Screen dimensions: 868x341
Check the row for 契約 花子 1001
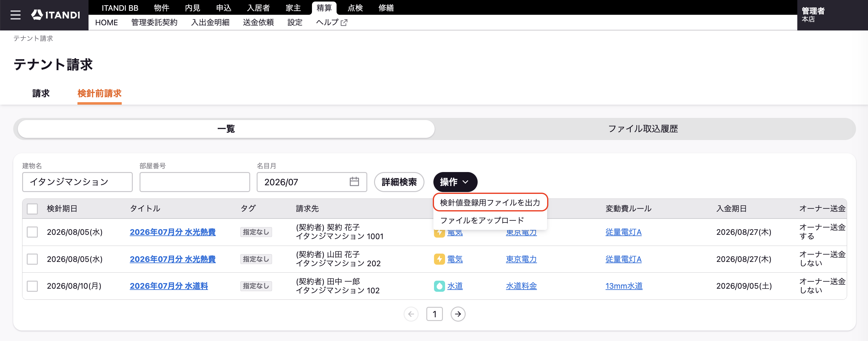32,232
